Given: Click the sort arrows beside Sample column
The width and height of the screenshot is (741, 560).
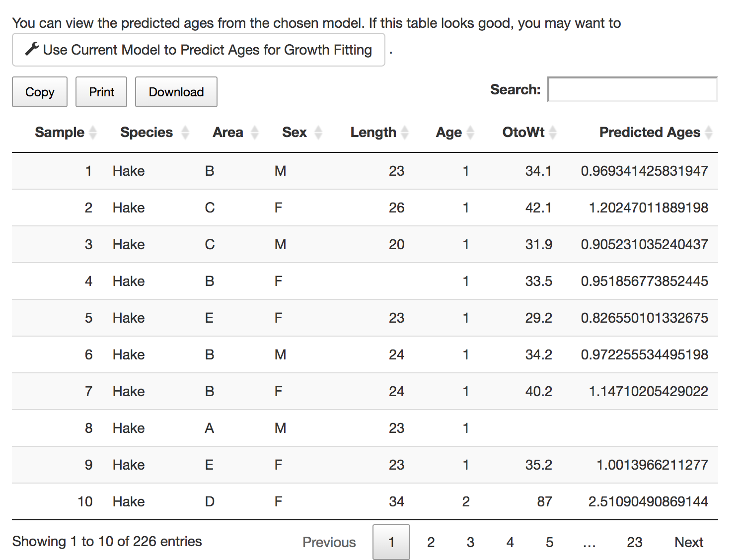Looking at the screenshot, I should point(92,133).
